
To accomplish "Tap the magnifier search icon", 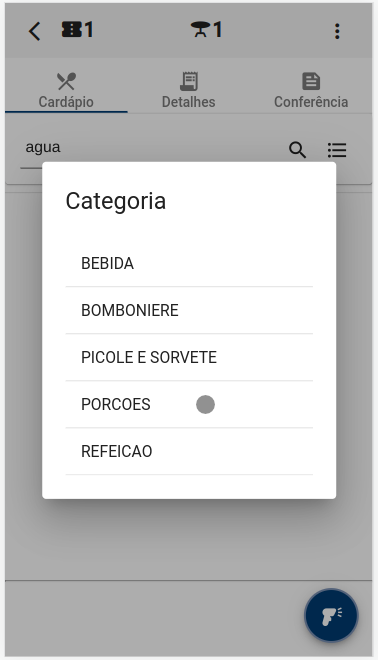I will point(297,150).
